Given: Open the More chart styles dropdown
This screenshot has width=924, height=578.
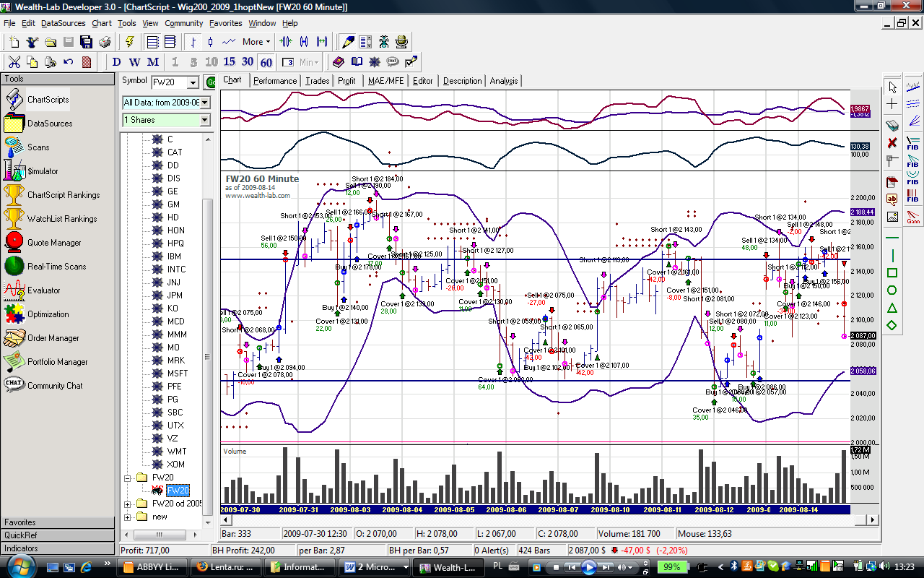Looking at the screenshot, I should click(x=256, y=42).
